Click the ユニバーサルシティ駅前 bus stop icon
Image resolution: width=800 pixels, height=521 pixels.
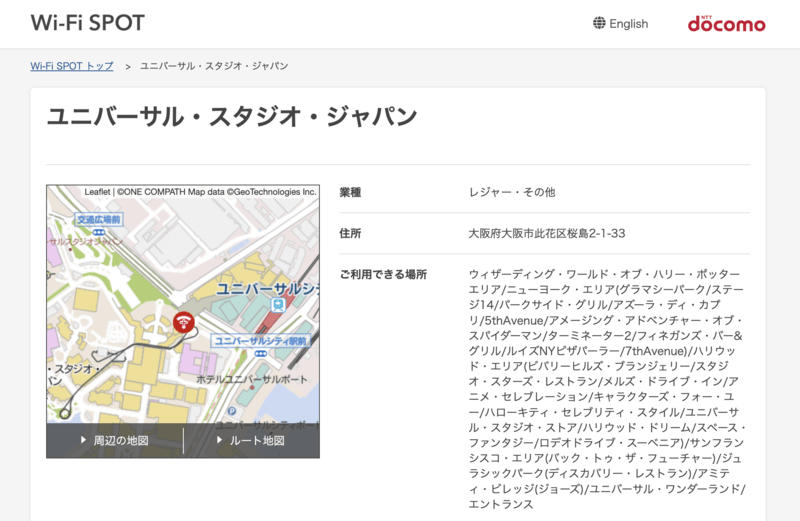pyautogui.click(x=260, y=353)
